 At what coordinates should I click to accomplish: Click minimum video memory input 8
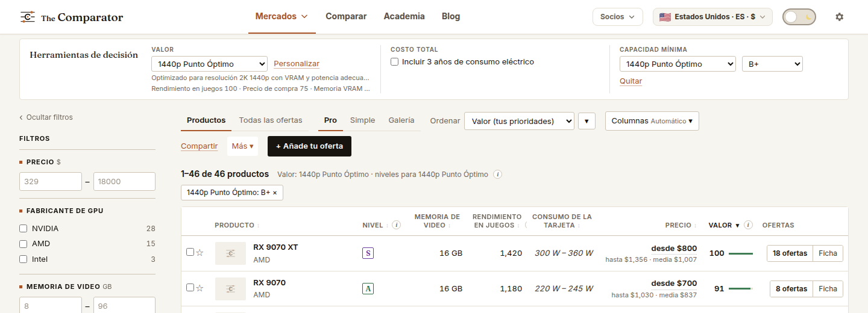tap(51, 305)
